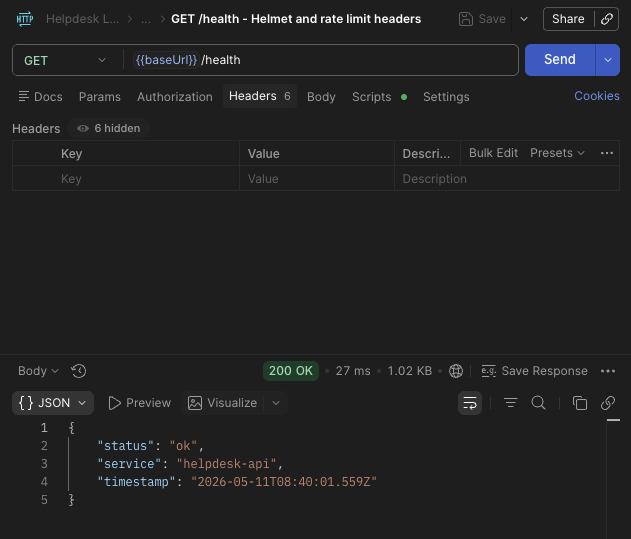Click the 27 ms response time
The image size is (631, 539).
pyautogui.click(x=353, y=371)
